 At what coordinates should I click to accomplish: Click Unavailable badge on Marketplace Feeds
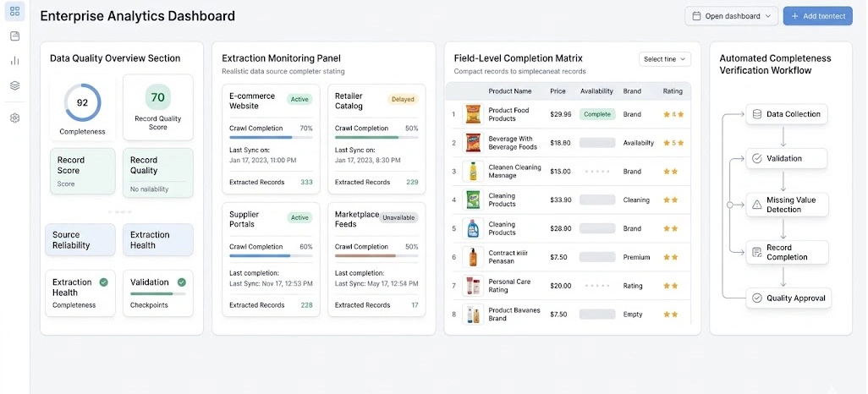pyautogui.click(x=398, y=218)
